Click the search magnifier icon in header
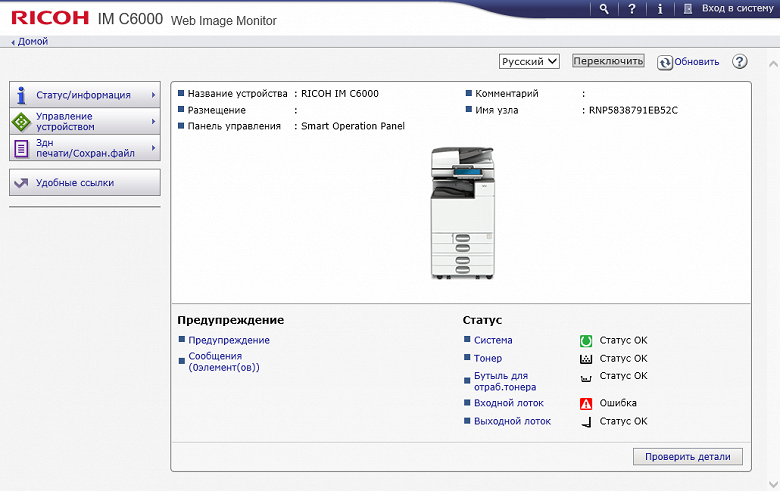 (604, 9)
